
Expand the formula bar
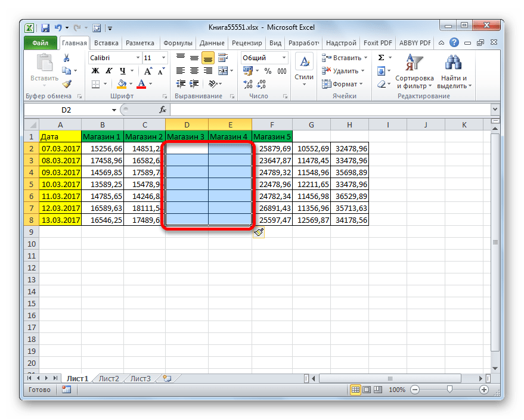tap(495, 109)
